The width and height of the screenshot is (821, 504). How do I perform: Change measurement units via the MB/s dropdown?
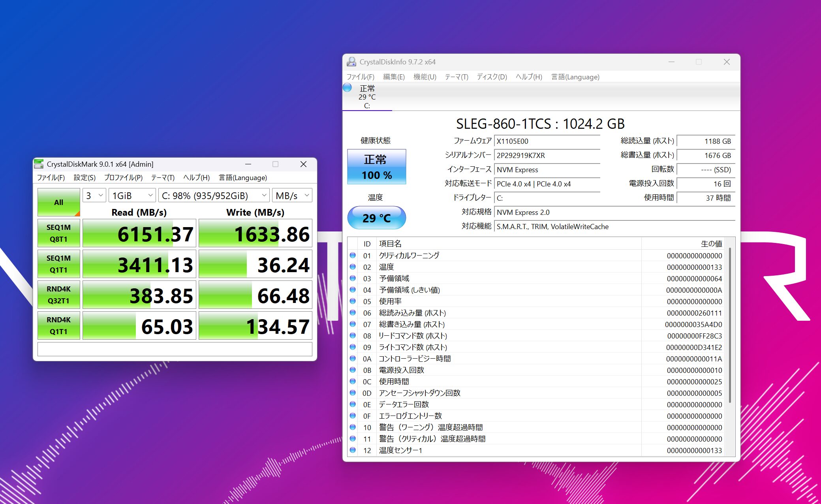(291, 195)
